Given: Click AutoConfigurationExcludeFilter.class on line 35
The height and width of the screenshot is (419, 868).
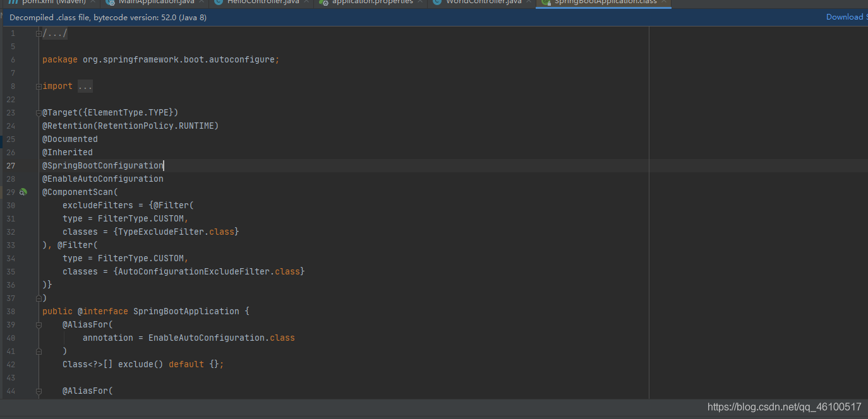Looking at the screenshot, I should click(209, 272).
